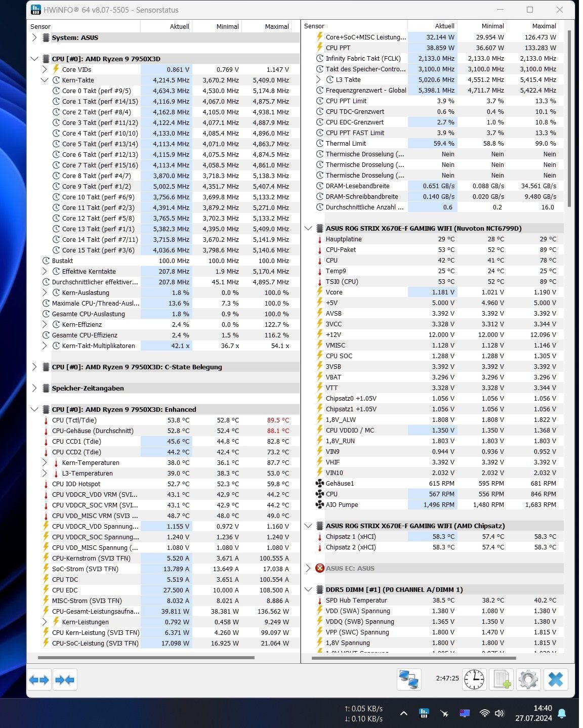583x728 pixels.
Task: Expand the L3 Takte row
Action: click(x=318, y=79)
